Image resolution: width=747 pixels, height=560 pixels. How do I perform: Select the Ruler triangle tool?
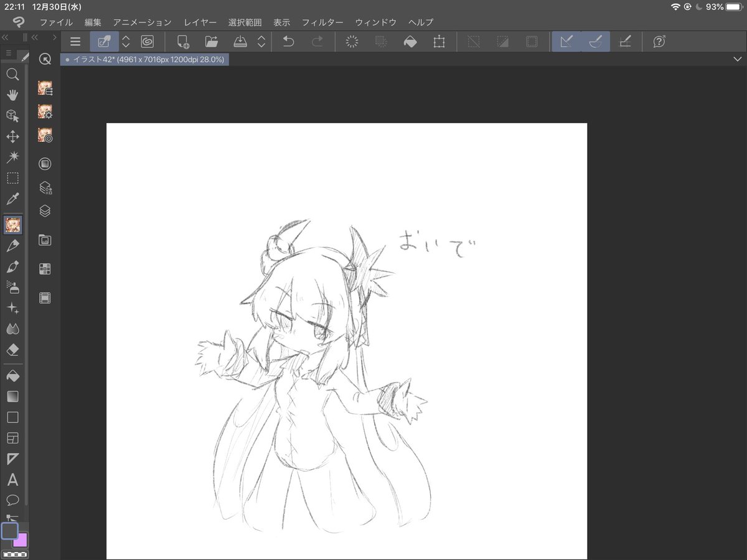coord(12,459)
